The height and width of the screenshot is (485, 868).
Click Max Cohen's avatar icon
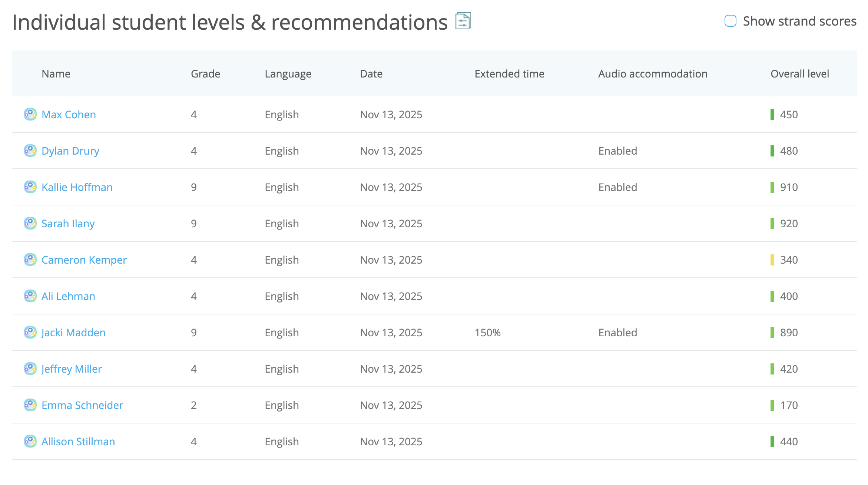(x=30, y=115)
